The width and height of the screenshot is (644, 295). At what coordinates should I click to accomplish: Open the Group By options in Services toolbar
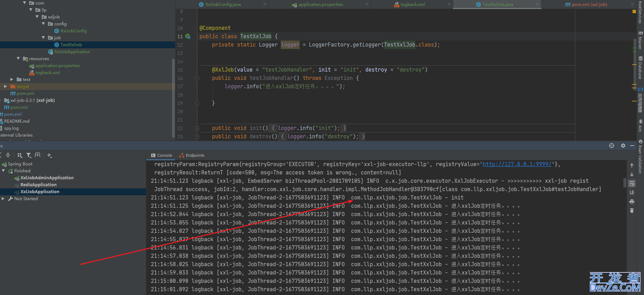[x=20, y=155]
